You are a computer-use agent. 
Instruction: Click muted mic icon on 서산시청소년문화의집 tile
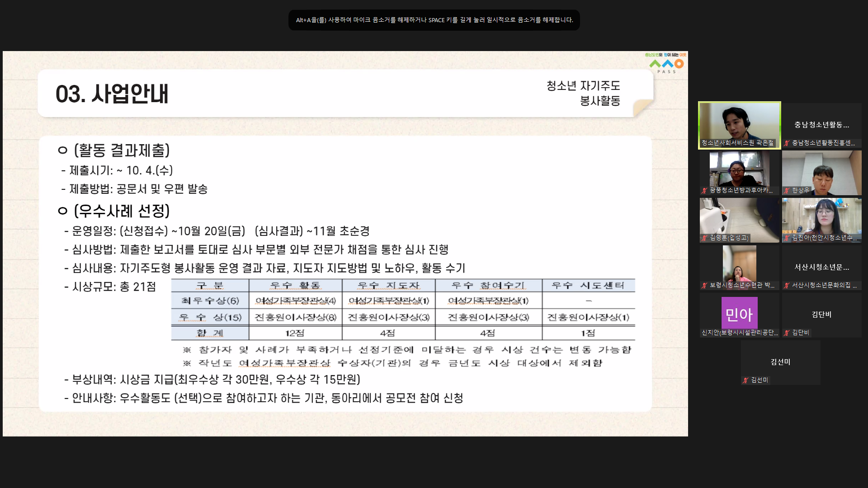(787, 286)
